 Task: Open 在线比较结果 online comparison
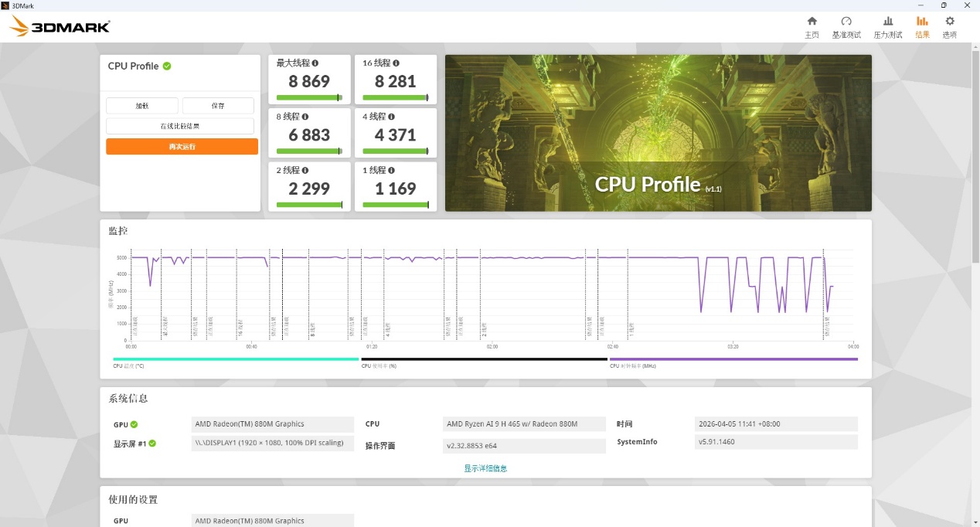point(180,126)
